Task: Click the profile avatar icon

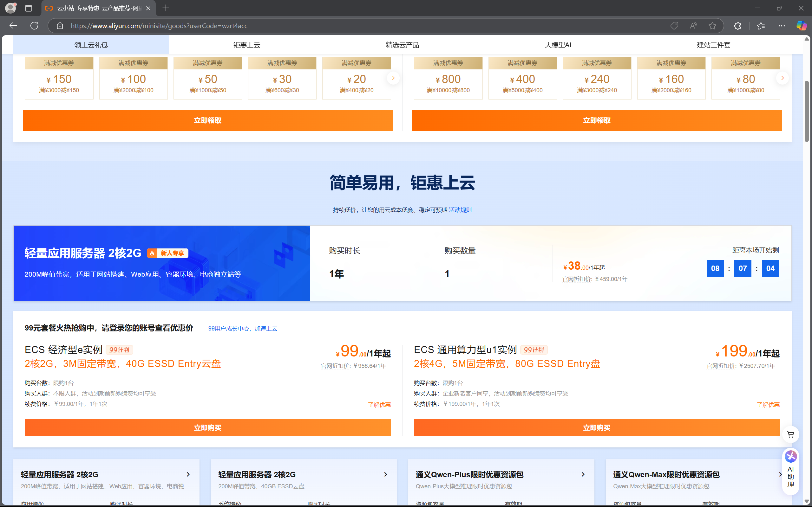Action: (x=10, y=8)
